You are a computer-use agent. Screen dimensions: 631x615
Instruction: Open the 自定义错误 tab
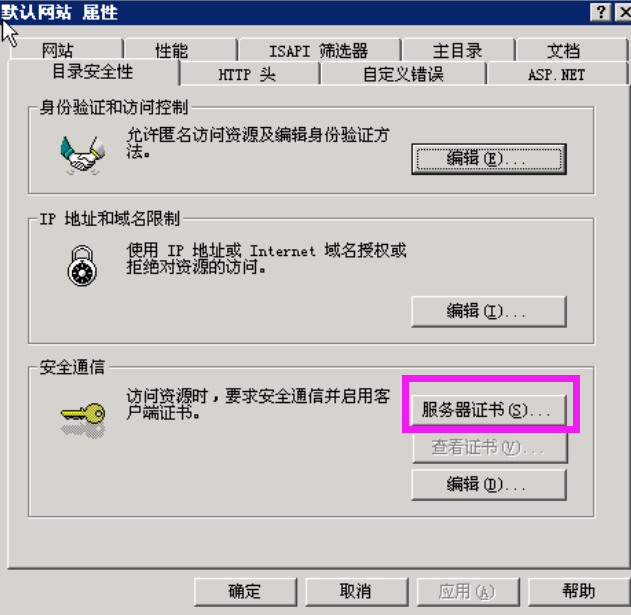pyautogui.click(x=403, y=74)
